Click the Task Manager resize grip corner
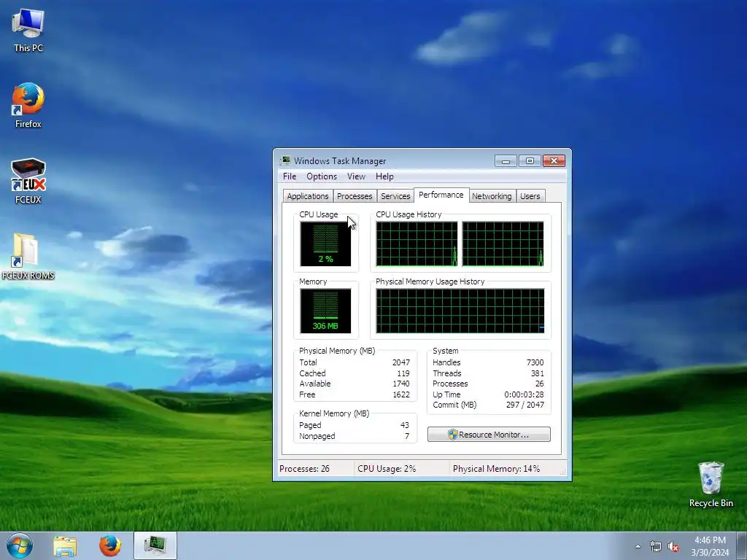Viewport: 747px width, 560px height. [562, 472]
